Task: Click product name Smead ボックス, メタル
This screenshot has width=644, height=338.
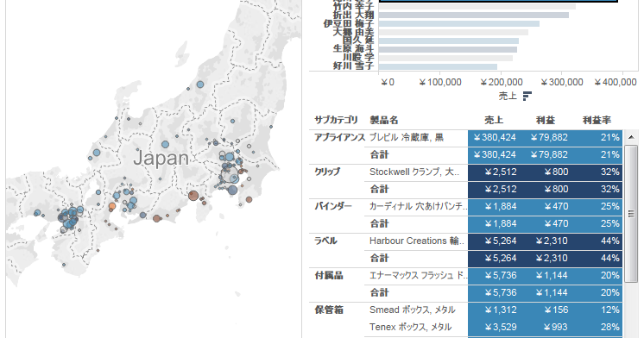Action: [x=413, y=310]
